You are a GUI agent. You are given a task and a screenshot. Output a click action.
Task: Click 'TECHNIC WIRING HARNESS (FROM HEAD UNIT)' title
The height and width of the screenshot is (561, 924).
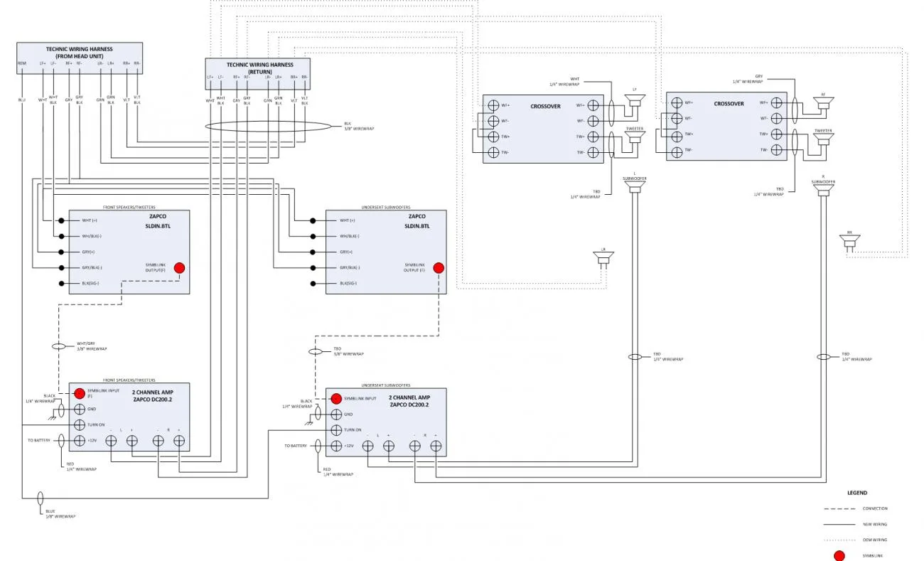[x=80, y=52]
